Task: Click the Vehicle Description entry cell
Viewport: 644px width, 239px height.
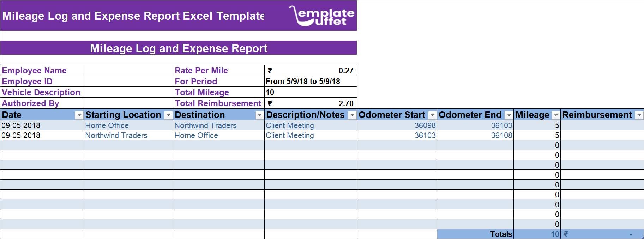Action: (128, 92)
